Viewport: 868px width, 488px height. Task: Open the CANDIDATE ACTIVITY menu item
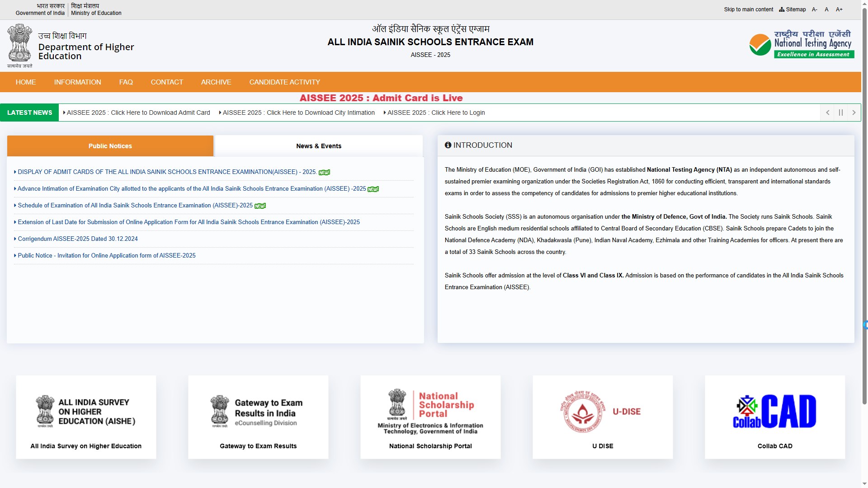[285, 82]
